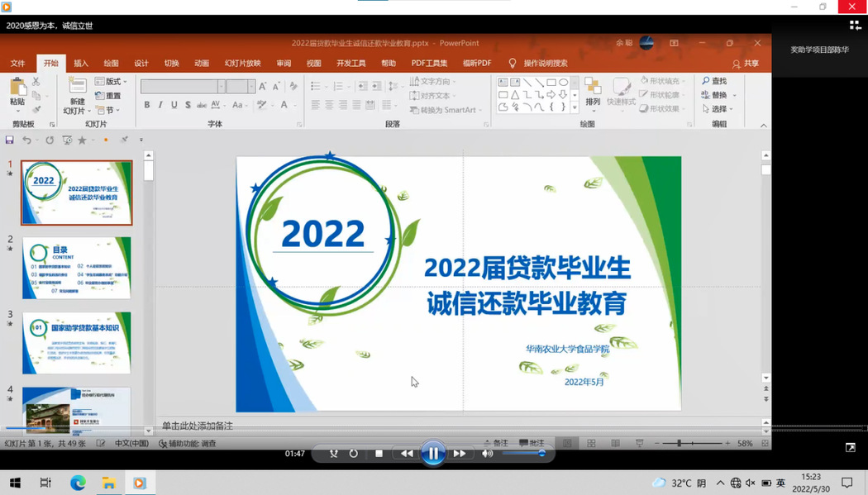The width and height of the screenshot is (868, 495).
Task: Open the 幻灯片放映 ribbon tab
Action: [242, 64]
